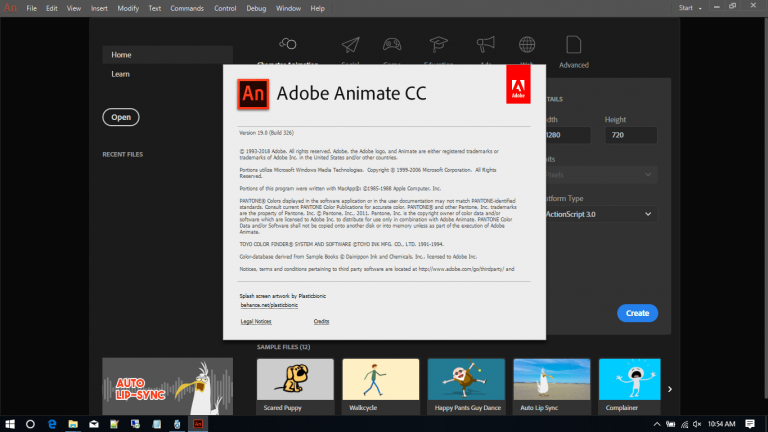Open the Modify menu
The height and width of the screenshot is (432, 768).
(x=128, y=8)
